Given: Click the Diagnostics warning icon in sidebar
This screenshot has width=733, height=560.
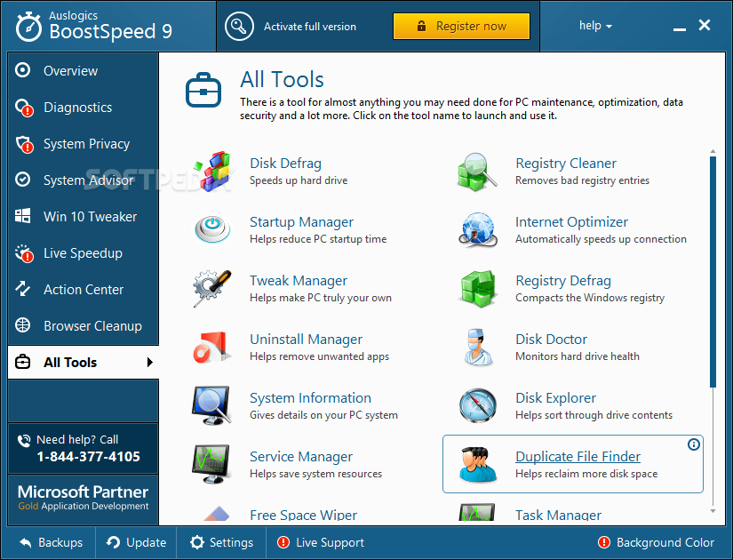Looking at the screenshot, I should click(24, 108).
